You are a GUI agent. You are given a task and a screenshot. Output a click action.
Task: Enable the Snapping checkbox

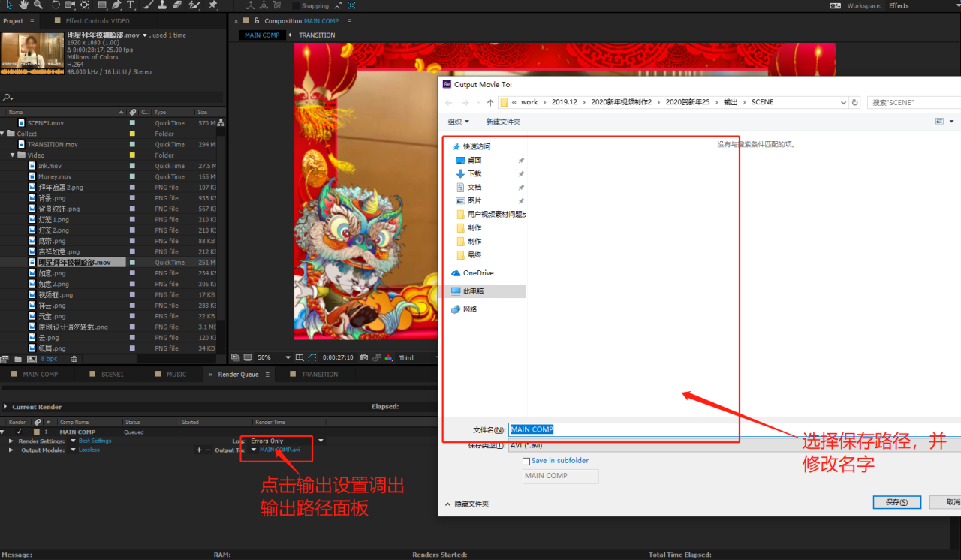point(297,5)
